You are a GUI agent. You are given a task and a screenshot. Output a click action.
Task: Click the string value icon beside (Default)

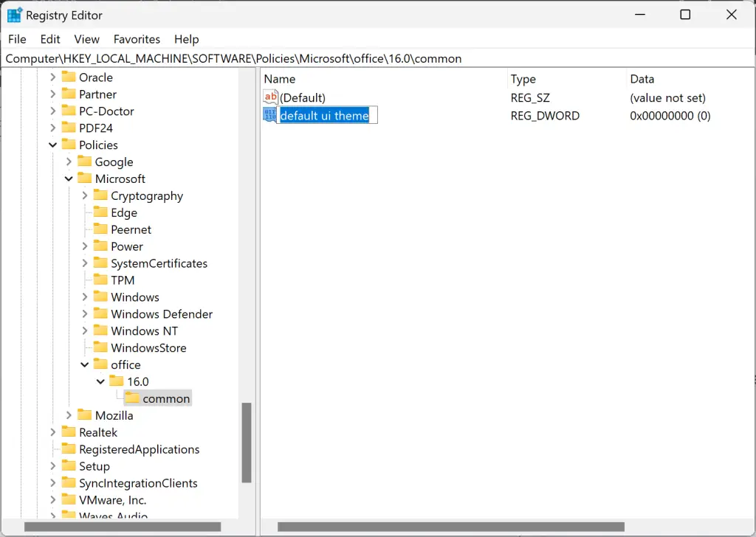pyautogui.click(x=269, y=97)
